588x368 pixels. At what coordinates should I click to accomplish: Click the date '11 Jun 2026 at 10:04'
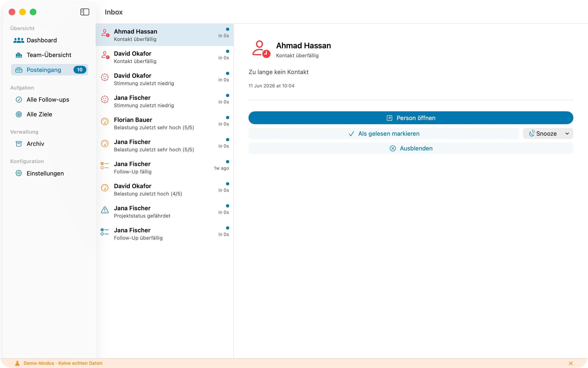click(x=271, y=86)
